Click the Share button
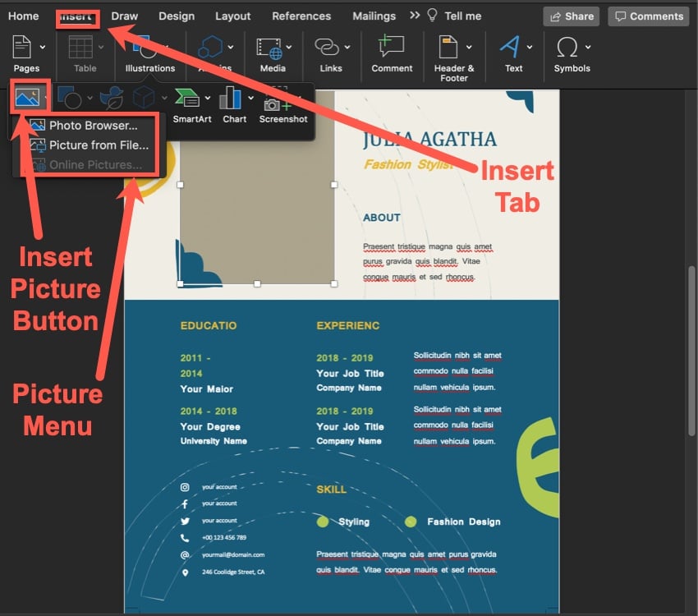Viewport: 698px width, 616px height. tap(571, 16)
